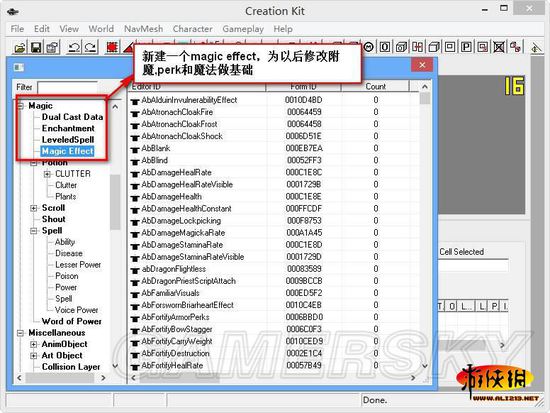
Task: Collapse the Spell tree node
Action: point(34,231)
